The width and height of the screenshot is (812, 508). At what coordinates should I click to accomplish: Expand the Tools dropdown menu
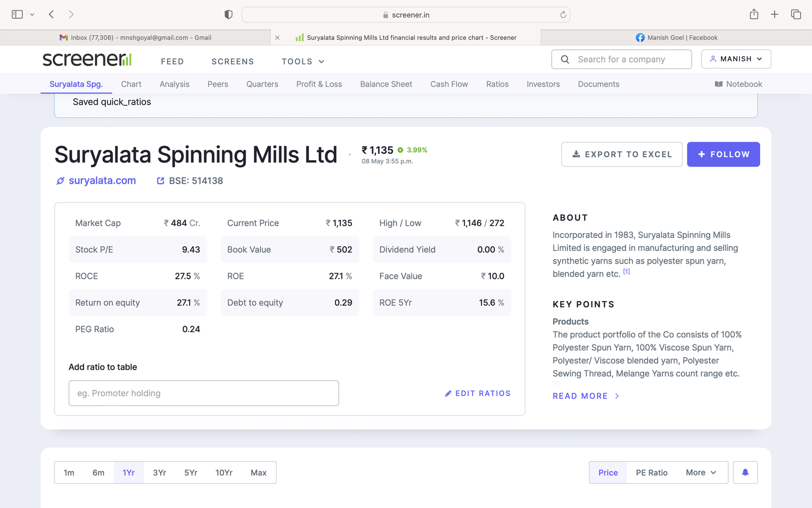pyautogui.click(x=302, y=61)
